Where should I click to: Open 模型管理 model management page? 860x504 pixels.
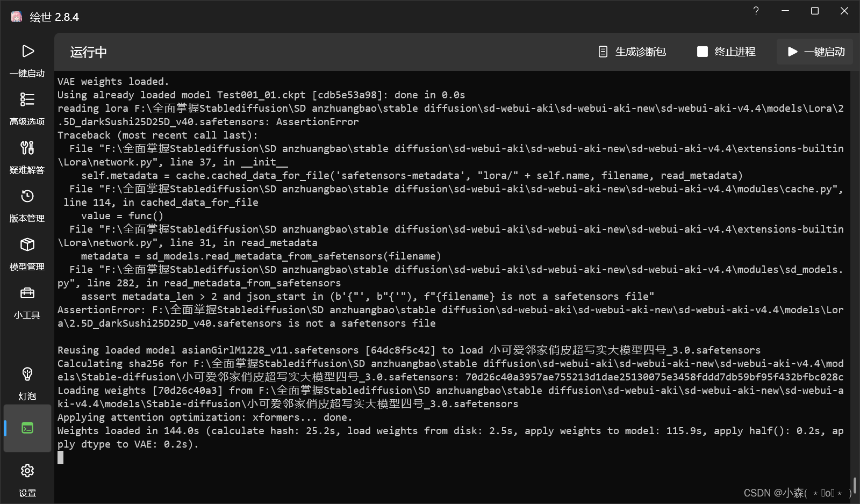[x=27, y=254]
